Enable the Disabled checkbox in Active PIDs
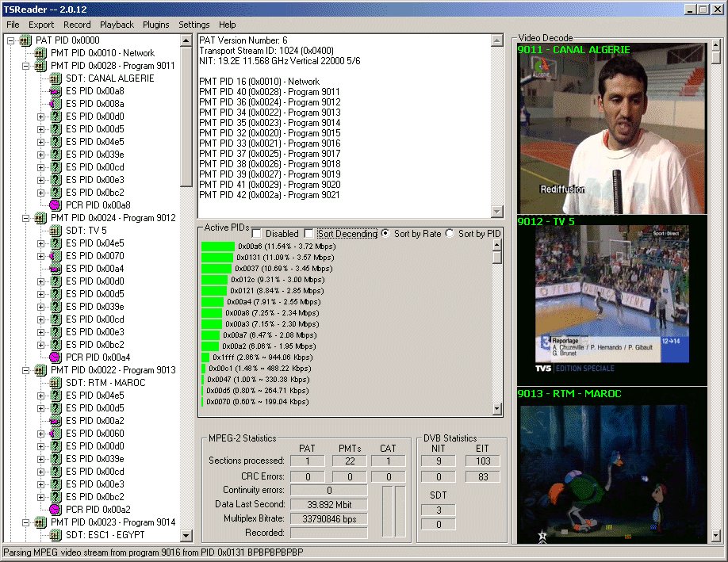The image size is (728, 562). (x=257, y=233)
